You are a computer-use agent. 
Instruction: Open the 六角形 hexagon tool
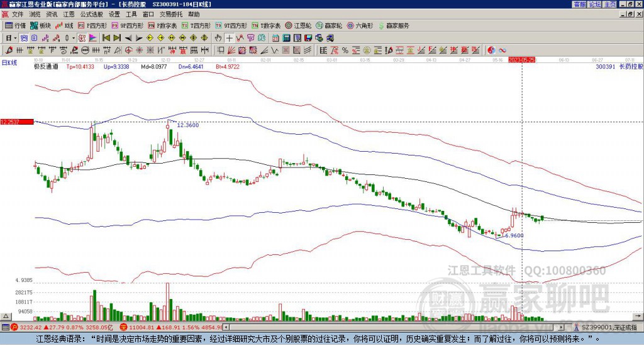(x=360, y=25)
